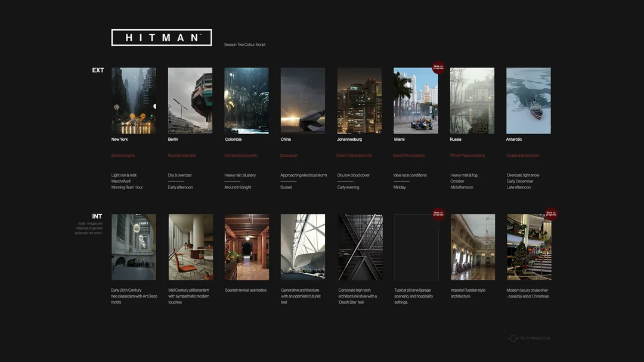Select the Russia foggy palace thumbnail

tap(472, 101)
